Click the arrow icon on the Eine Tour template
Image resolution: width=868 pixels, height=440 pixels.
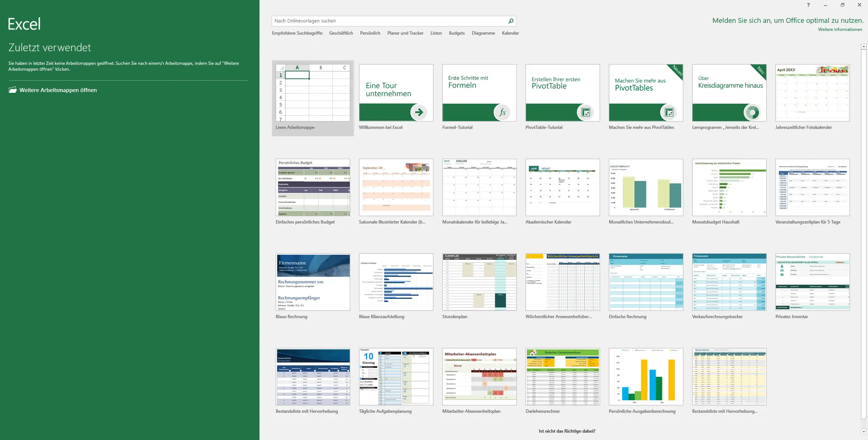[x=419, y=112]
